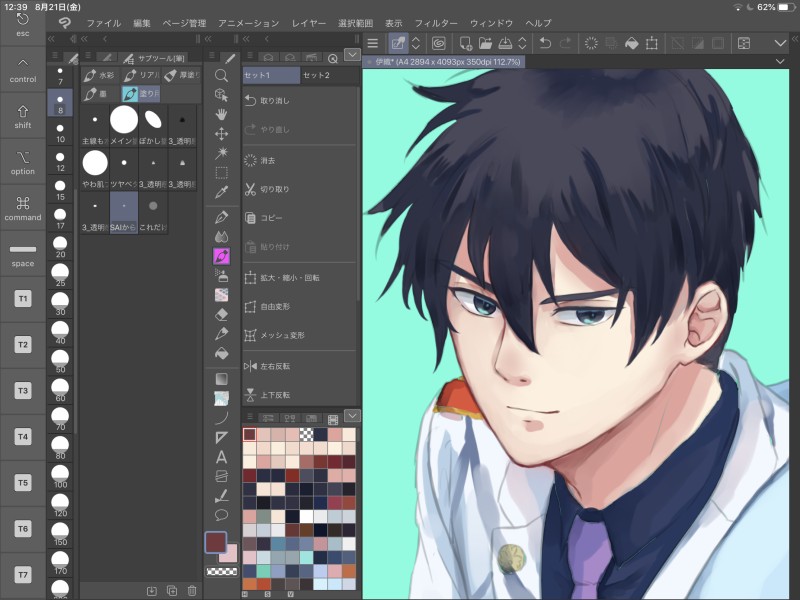Select the Eraser tool

tap(221, 314)
